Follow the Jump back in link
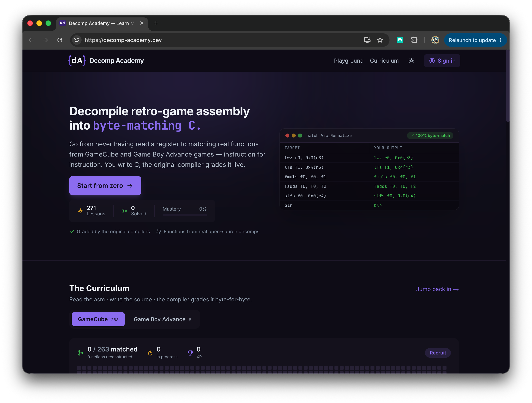 437,289
